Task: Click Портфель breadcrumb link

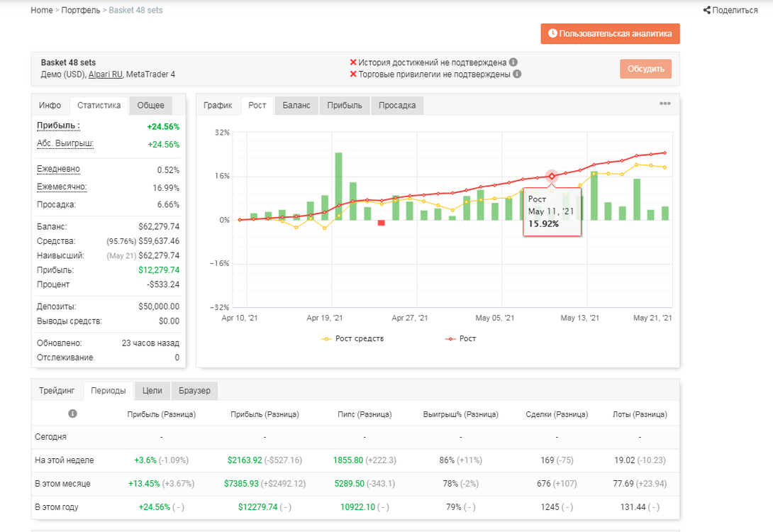Action: [81, 10]
